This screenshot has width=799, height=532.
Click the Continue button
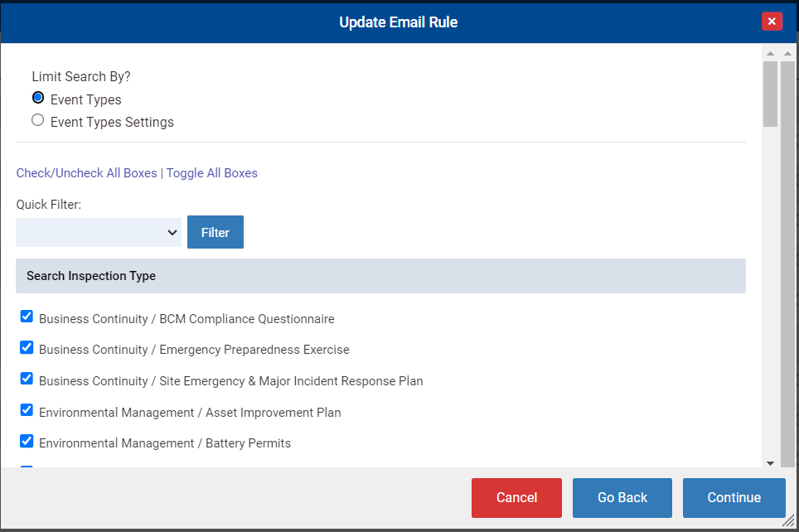click(x=734, y=498)
